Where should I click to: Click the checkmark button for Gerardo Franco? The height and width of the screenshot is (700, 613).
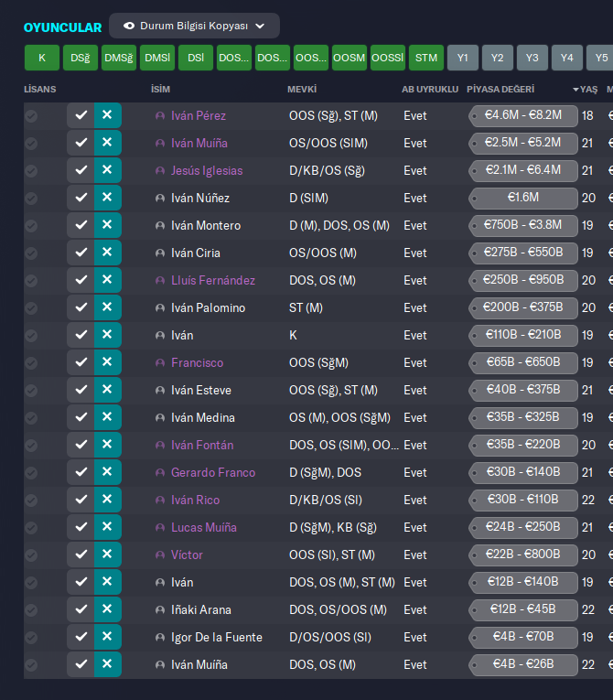81,472
